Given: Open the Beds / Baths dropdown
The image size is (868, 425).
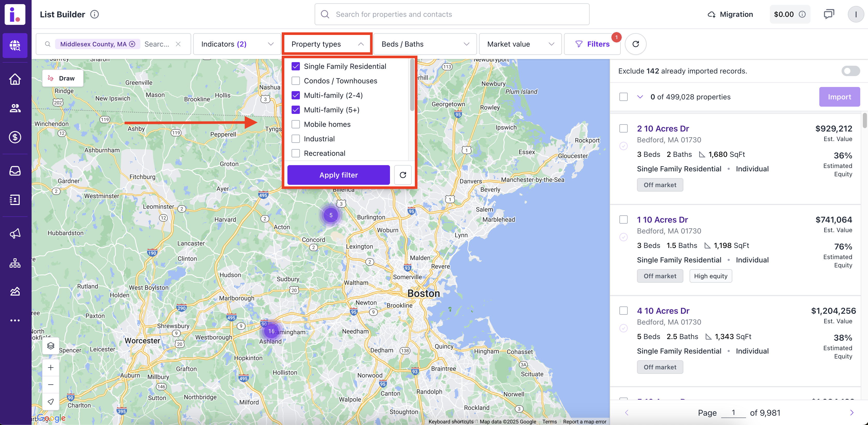Looking at the screenshot, I should (x=425, y=44).
